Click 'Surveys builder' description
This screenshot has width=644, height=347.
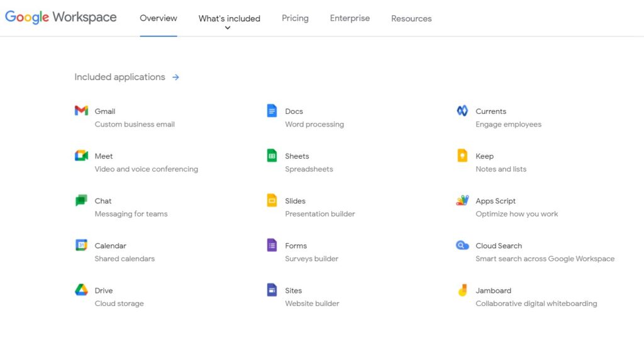[312, 259]
